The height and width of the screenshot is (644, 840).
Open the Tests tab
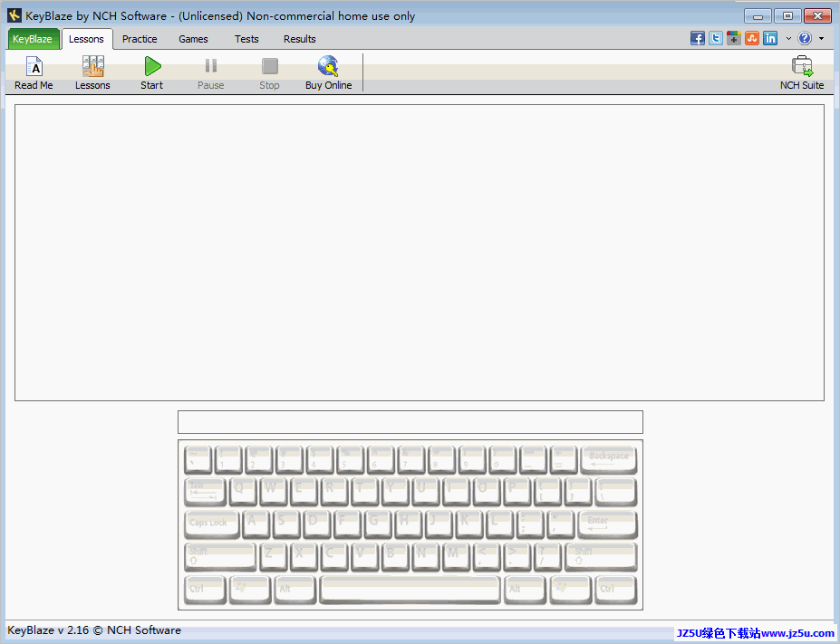[246, 39]
